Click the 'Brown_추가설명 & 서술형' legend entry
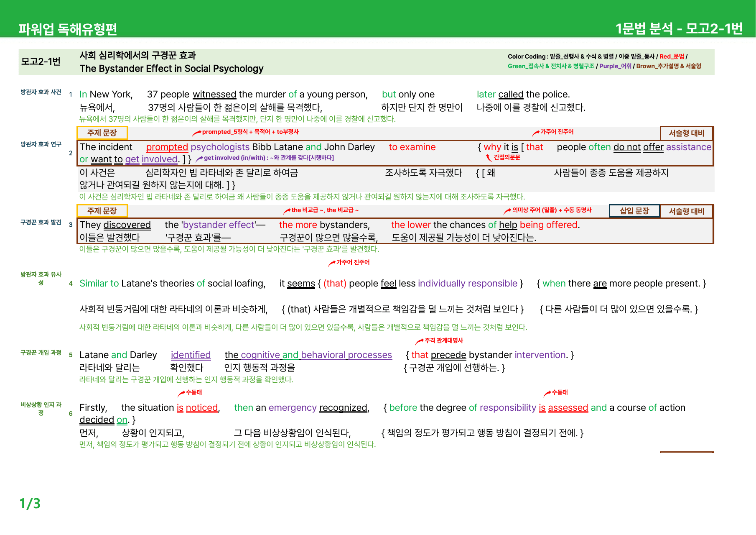 669,66
